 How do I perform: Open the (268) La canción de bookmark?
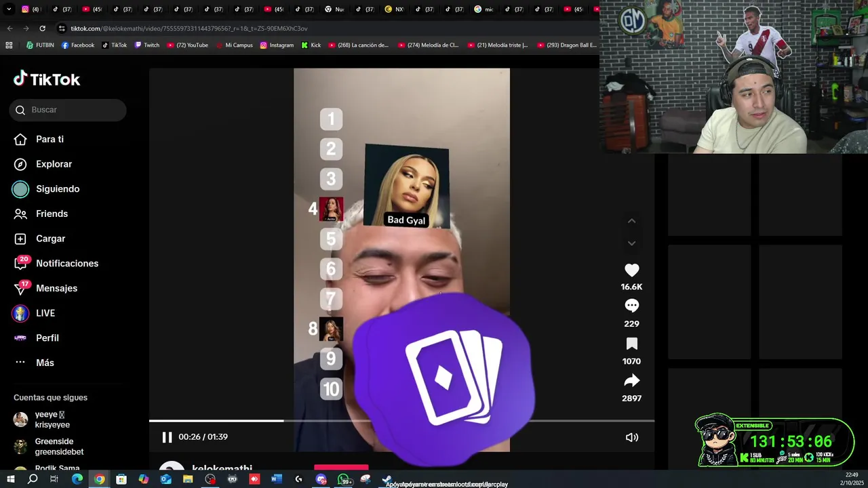pos(358,45)
